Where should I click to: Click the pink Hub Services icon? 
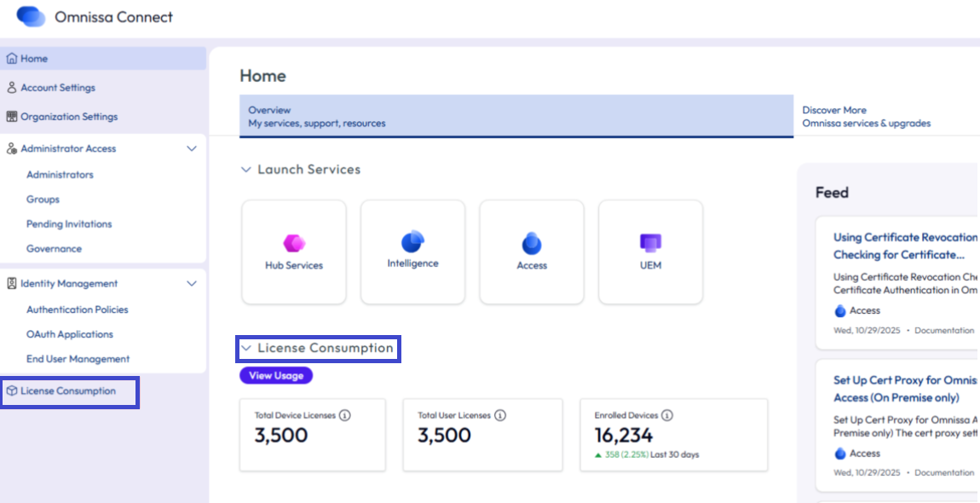(x=294, y=243)
